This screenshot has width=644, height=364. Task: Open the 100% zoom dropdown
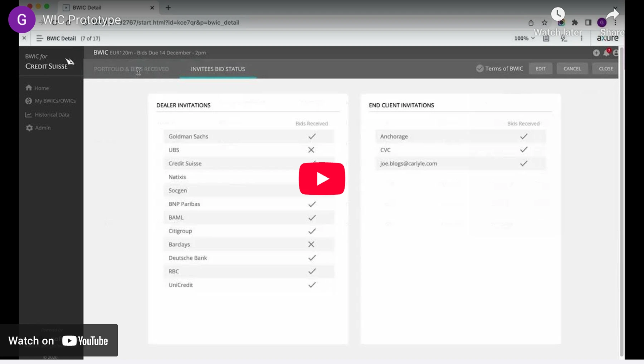point(525,38)
